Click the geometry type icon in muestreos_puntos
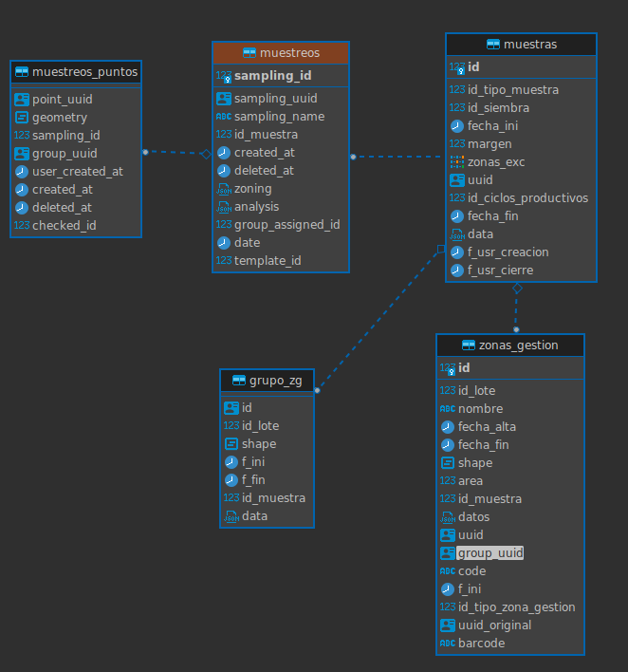628x672 pixels. tap(22, 118)
